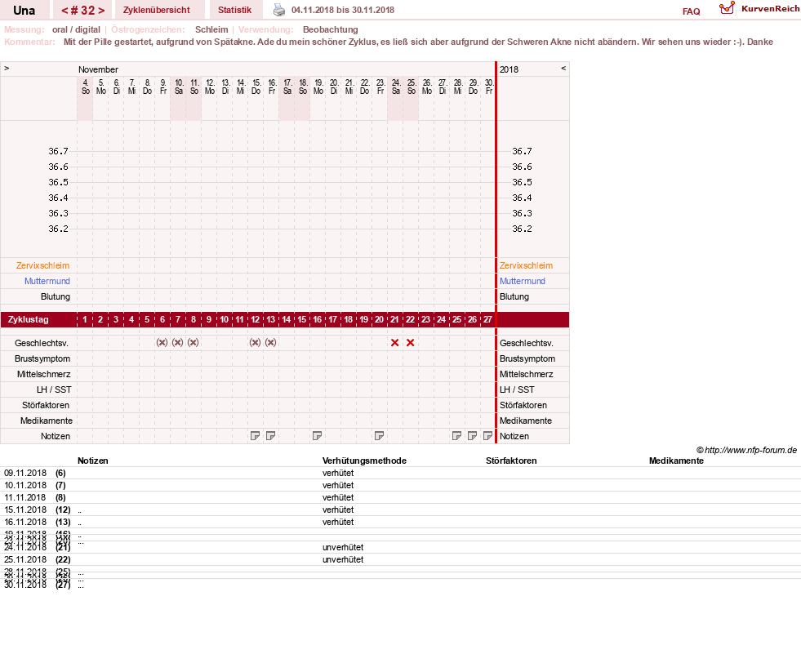Open the note icon on cycle day 12
Viewport: 801px width, 672px height.
pos(255,436)
